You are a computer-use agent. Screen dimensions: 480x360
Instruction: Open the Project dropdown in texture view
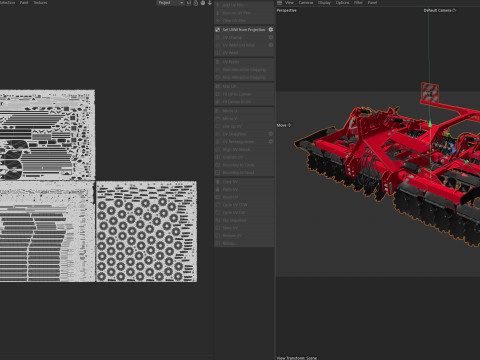(x=171, y=3)
